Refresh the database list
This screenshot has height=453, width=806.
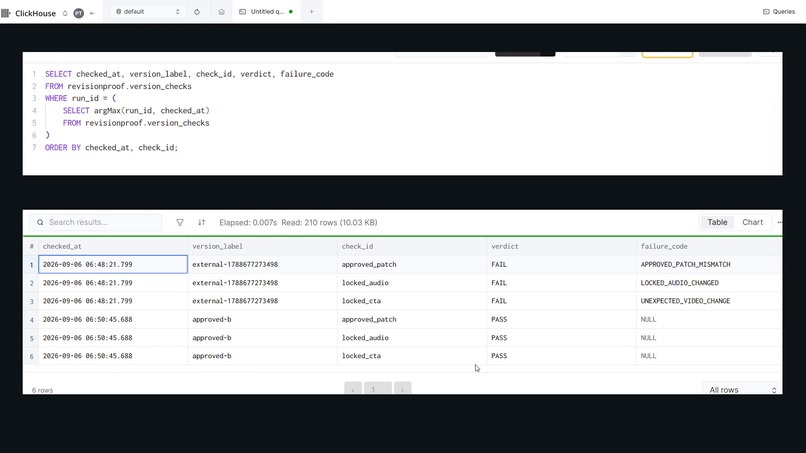[x=197, y=11]
